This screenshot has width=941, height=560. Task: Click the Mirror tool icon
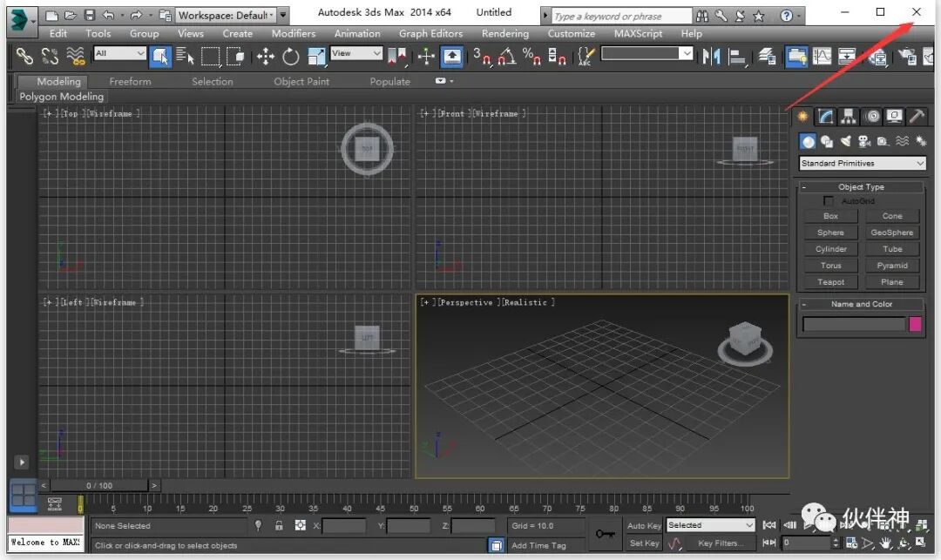point(711,57)
